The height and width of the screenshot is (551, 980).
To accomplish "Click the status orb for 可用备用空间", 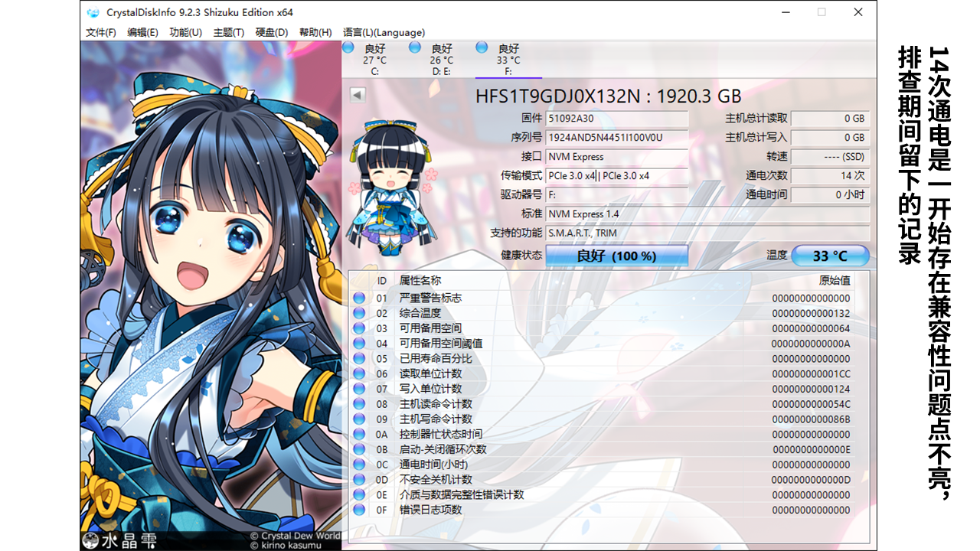I will (359, 328).
